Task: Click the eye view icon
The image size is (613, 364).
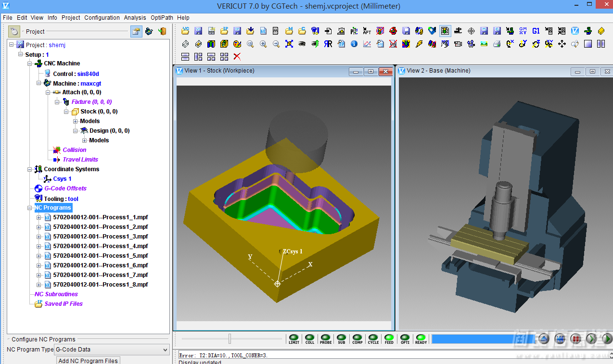Action: tap(302, 44)
